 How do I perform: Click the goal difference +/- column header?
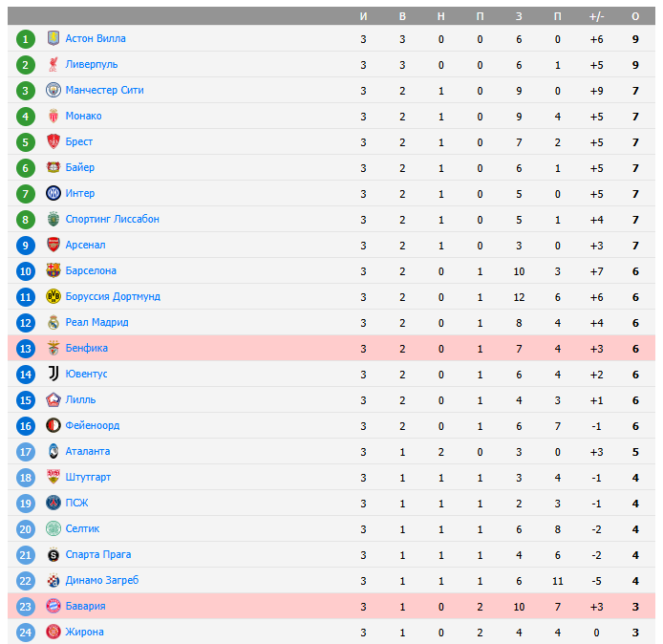click(x=597, y=16)
